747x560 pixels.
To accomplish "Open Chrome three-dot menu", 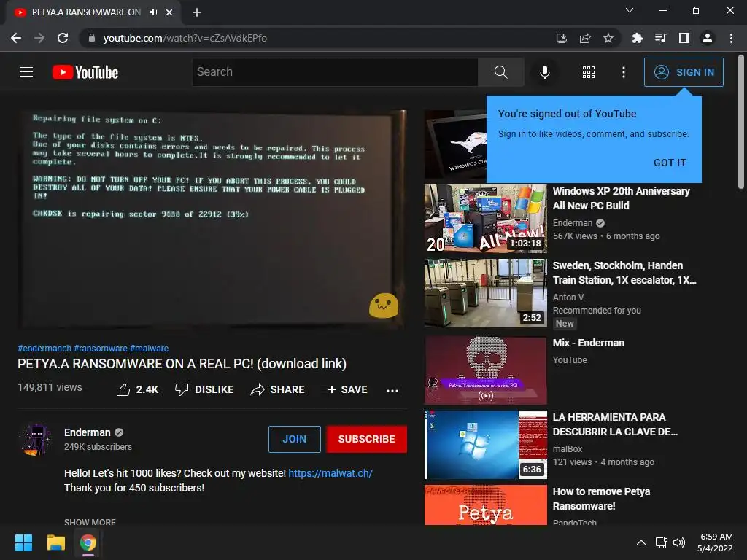I will point(731,38).
